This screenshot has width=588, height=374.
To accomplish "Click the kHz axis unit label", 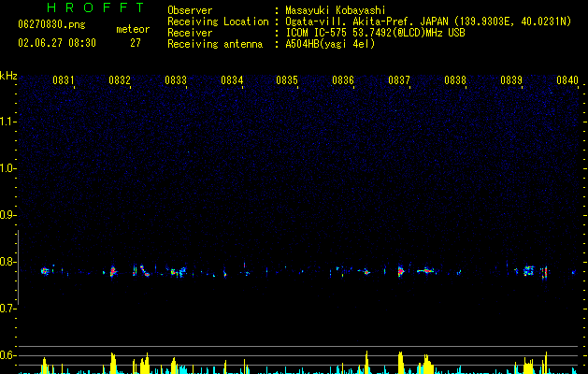I will tap(8, 76).
